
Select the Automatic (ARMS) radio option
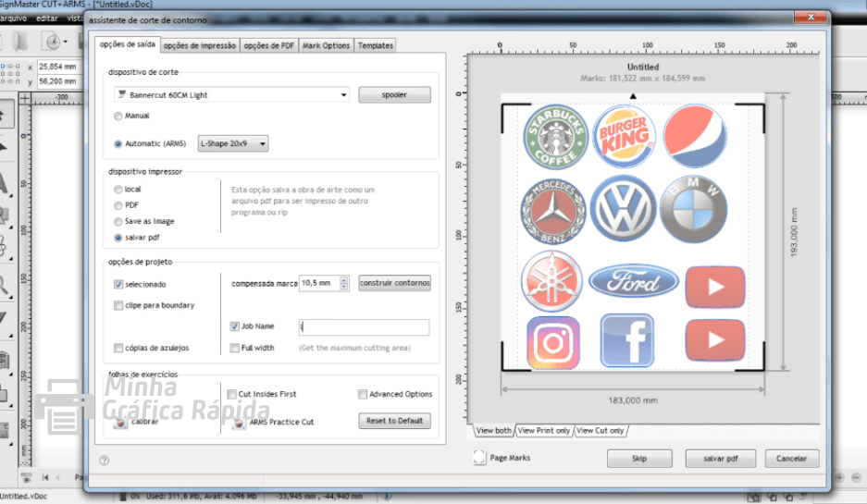(x=118, y=143)
